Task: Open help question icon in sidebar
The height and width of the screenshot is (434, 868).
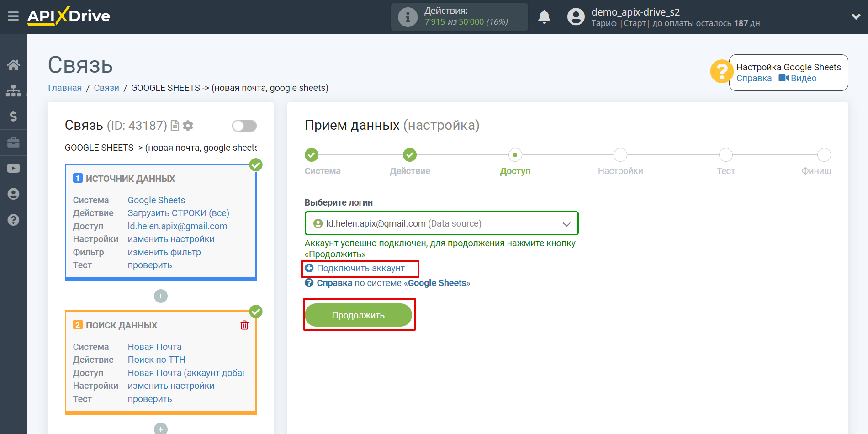Action: point(13,220)
